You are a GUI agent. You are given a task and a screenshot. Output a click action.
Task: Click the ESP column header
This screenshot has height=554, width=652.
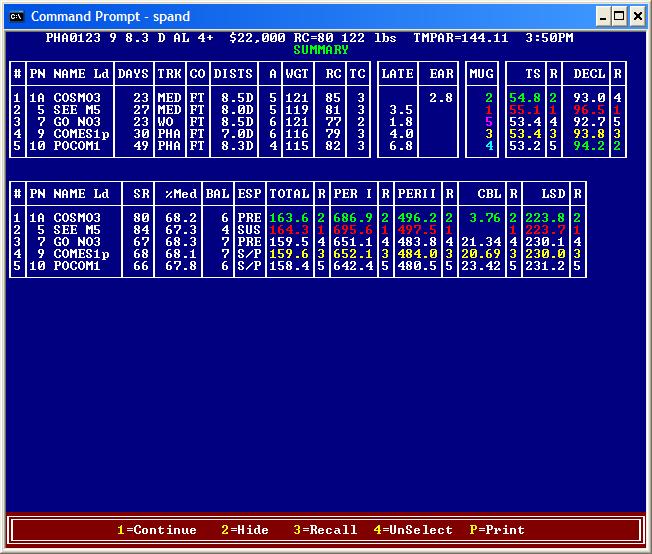(249, 194)
